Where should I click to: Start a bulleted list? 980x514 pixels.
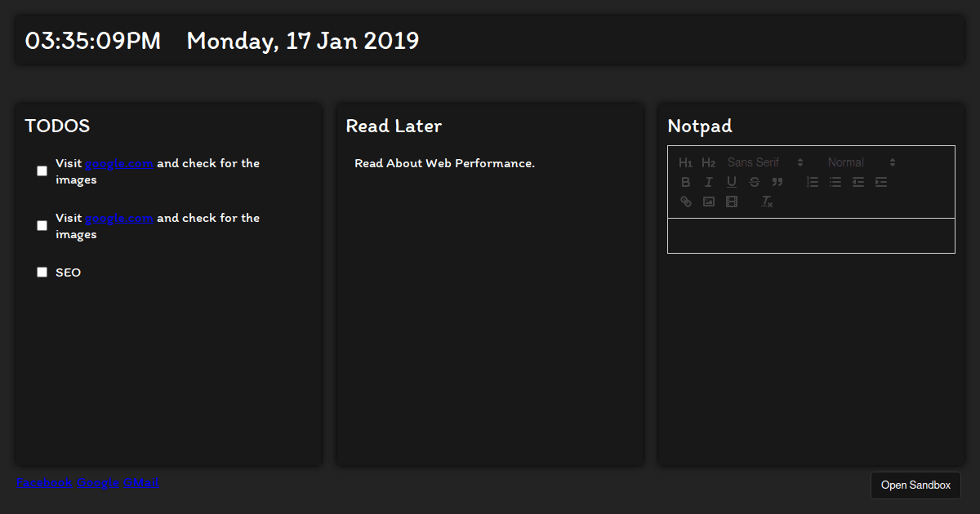pyautogui.click(x=835, y=182)
